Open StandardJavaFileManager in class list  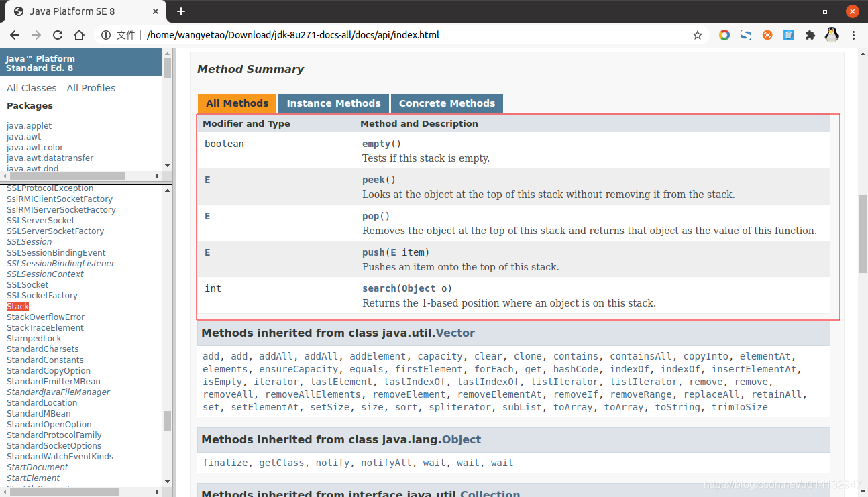(x=58, y=392)
